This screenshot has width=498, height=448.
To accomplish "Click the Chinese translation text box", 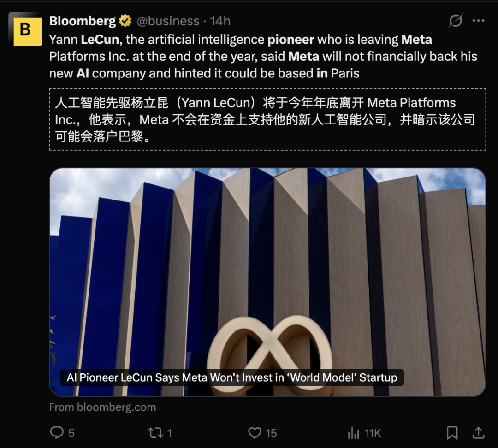I will click(x=267, y=119).
